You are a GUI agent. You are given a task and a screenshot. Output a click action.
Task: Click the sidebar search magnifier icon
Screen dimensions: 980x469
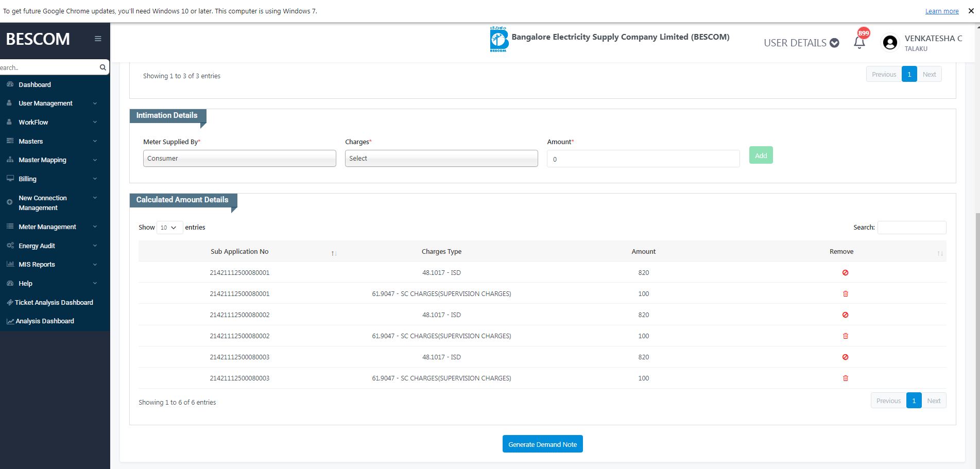[102, 67]
